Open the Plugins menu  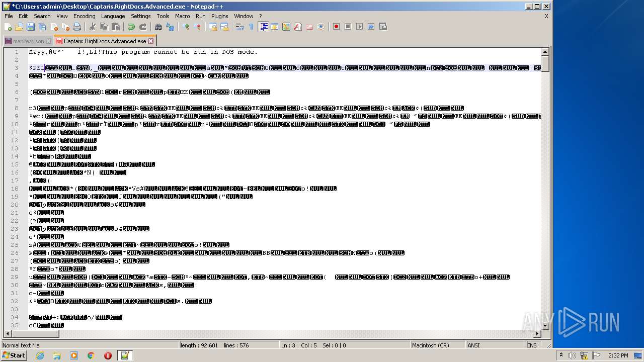[219, 16]
